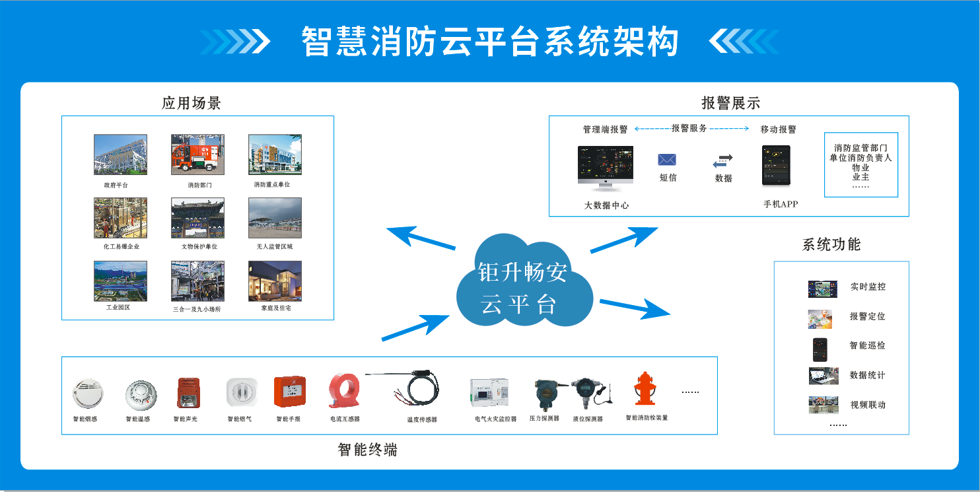Open the 工业园区 aerial thumbnail

coord(120,281)
